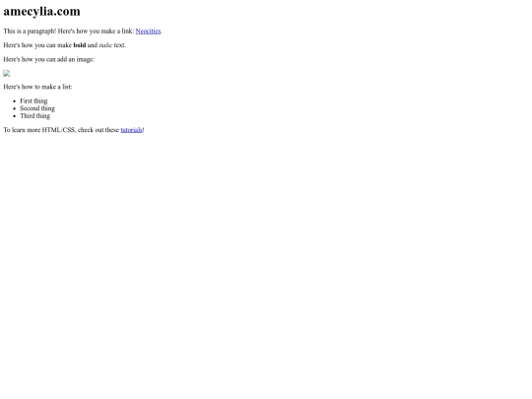Click 'Here's how you can make' before bold
This screenshot has height=399, width=532.
tap(37, 45)
